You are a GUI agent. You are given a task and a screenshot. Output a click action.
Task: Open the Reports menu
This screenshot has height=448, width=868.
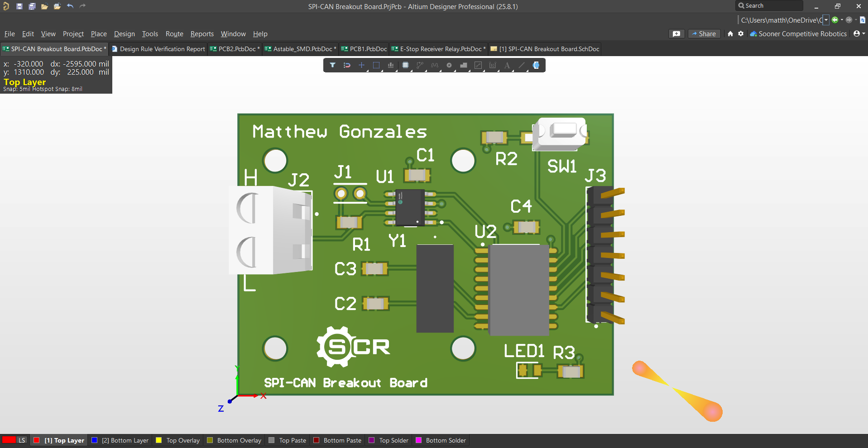202,34
